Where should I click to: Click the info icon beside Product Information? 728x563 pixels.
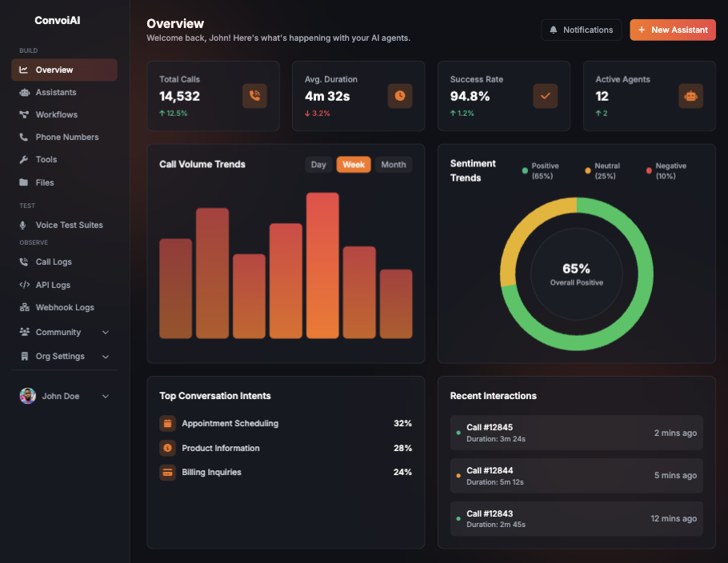click(x=167, y=448)
